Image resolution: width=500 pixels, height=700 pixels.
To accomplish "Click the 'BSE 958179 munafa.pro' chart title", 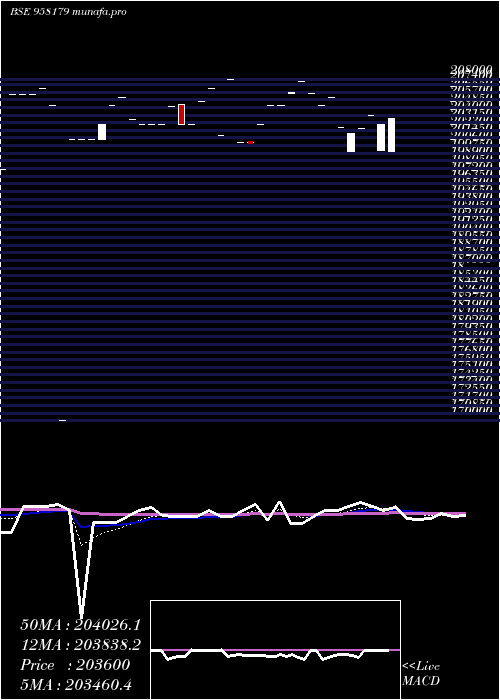I will [x=68, y=12].
